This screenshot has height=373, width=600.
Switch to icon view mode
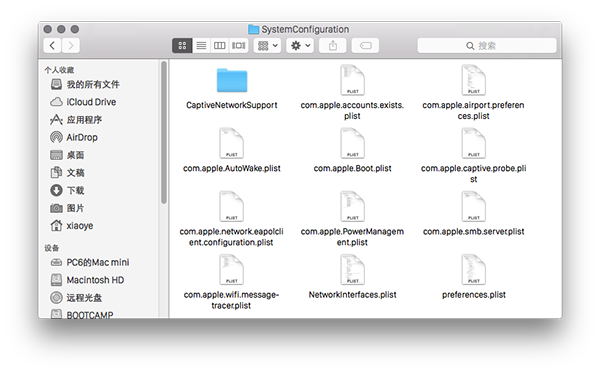[x=182, y=46]
